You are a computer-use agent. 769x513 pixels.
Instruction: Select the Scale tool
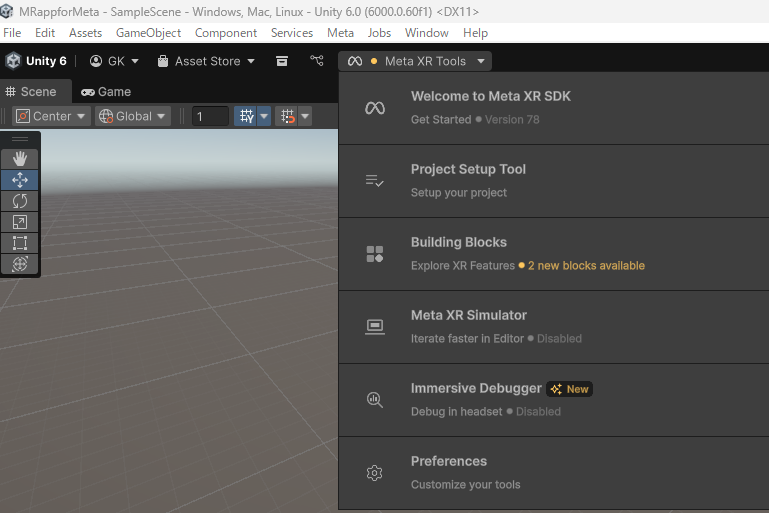pyautogui.click(x=20, y=222)
